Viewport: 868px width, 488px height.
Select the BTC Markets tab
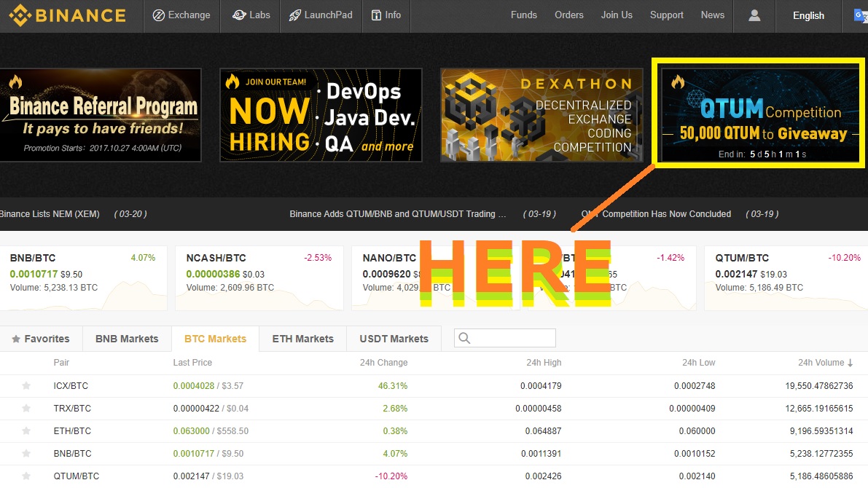215,339
